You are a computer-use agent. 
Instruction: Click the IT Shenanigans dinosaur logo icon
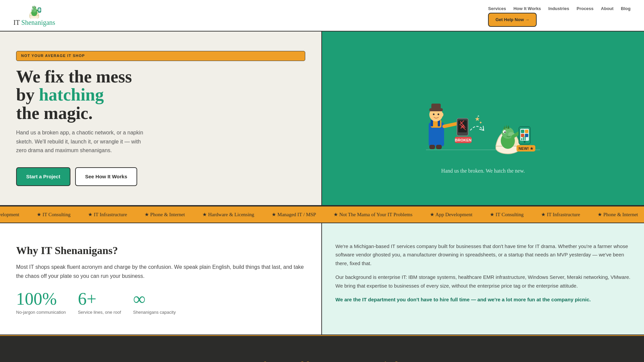35,12
